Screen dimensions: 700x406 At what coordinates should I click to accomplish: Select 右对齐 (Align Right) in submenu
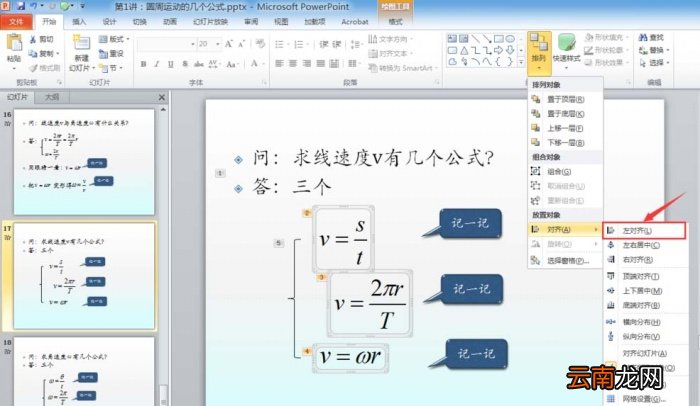pyautogui.click(x=644, y=260)
